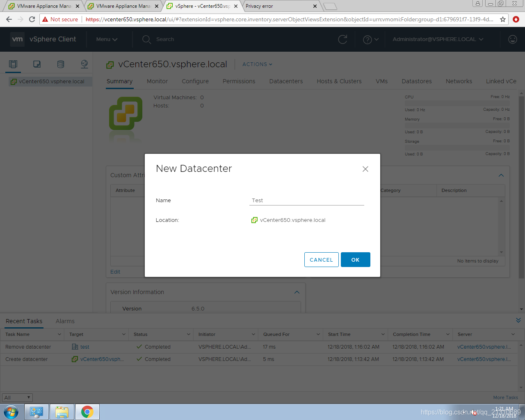Click browser Back arrow
Image resolution: width=525 pixels, height=420 pixels.
coord(9,19)
